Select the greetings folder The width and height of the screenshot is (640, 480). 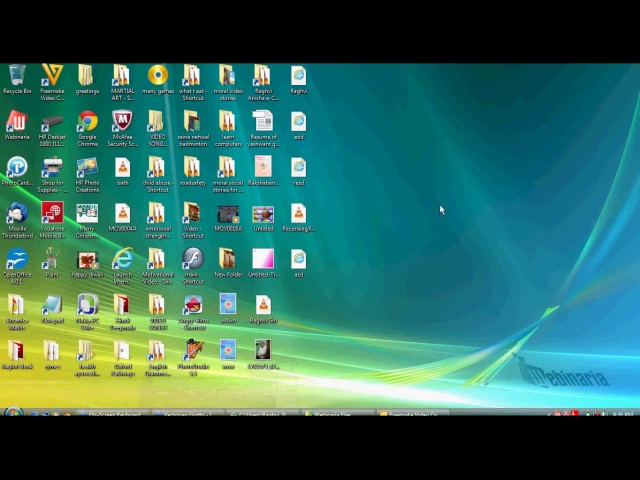click(87, 80)
